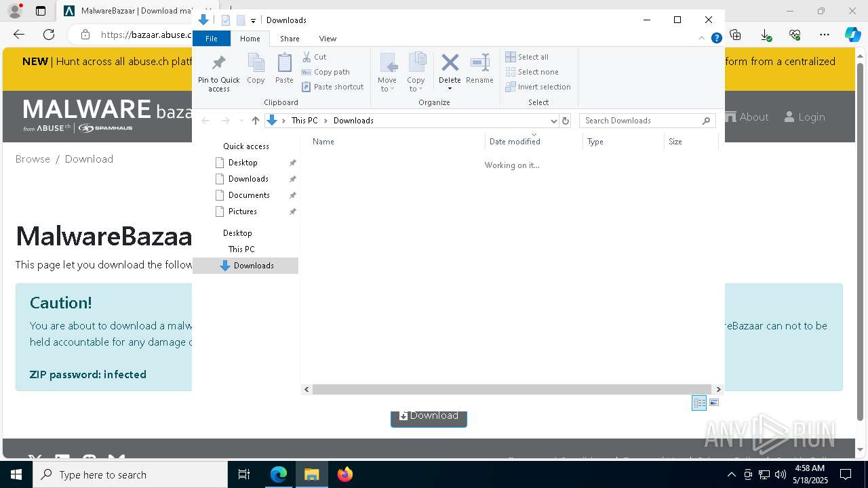Open the Quick Access Toolbar customize dropdown
The height and width of the screenshot is (488, 868).
[253, 20]
